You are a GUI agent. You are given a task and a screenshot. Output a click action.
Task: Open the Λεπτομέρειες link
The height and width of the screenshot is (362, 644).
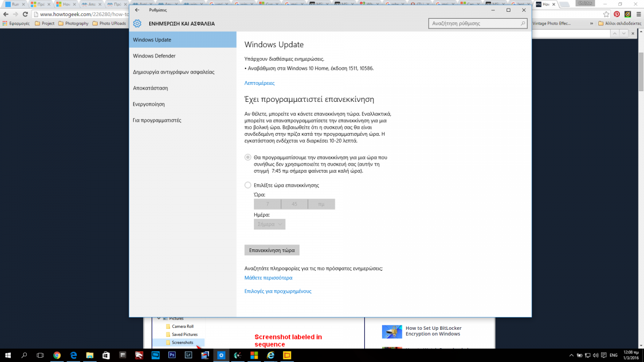point(259,83)
